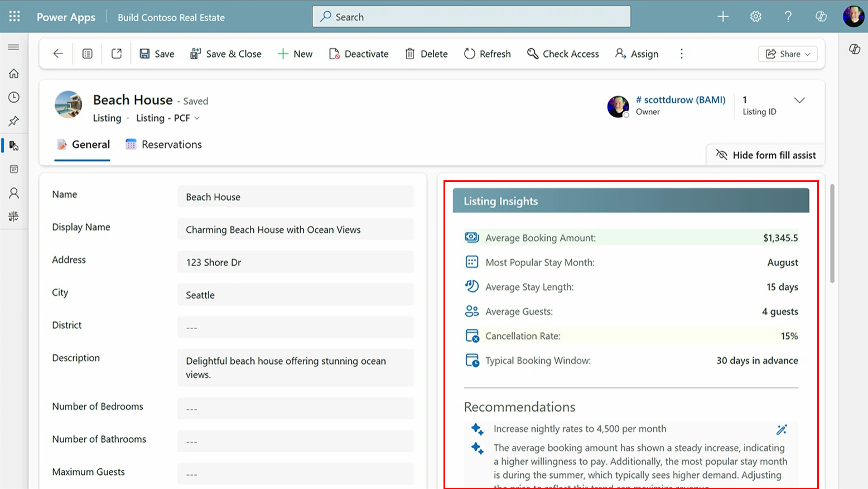The height and width of the screenshot is (489, 868).
Task: Click the Home icon in the left sidebar
Action: [13, 73]
